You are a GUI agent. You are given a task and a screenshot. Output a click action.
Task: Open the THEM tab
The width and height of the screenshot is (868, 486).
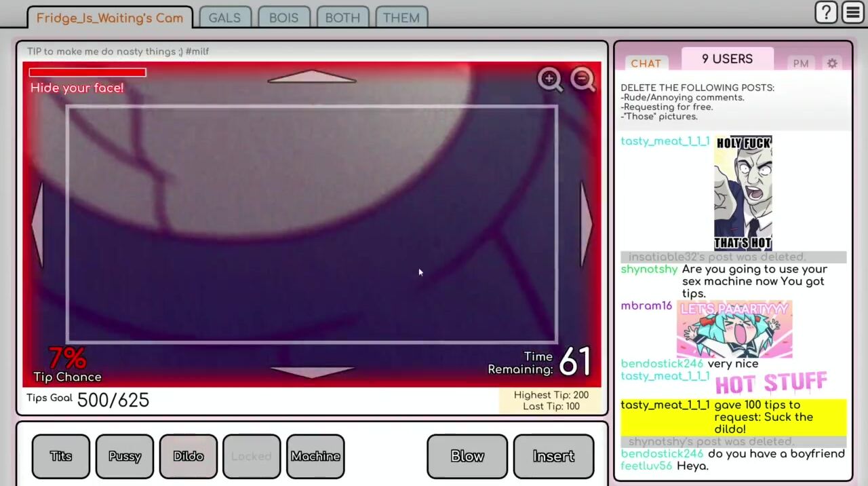coord(401,18)
